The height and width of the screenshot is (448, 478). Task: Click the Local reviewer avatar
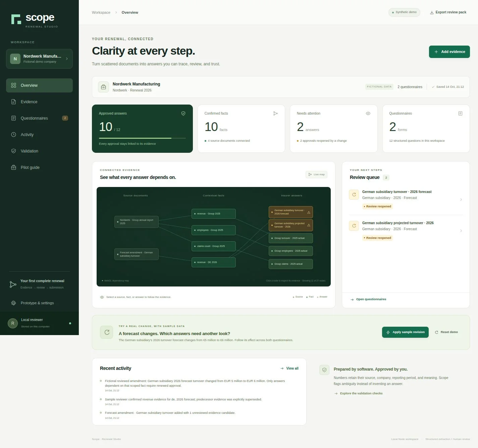click(13, 323)
